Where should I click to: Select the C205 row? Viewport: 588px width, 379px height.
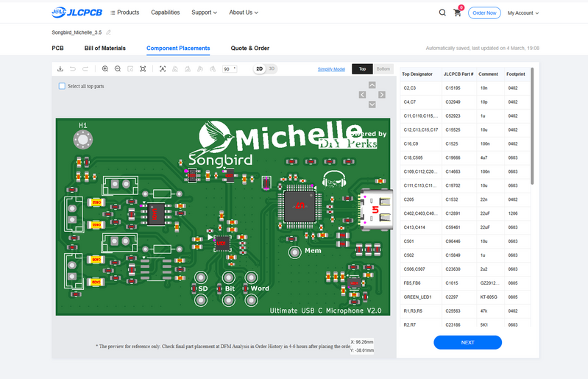click(x=465, y=199)
